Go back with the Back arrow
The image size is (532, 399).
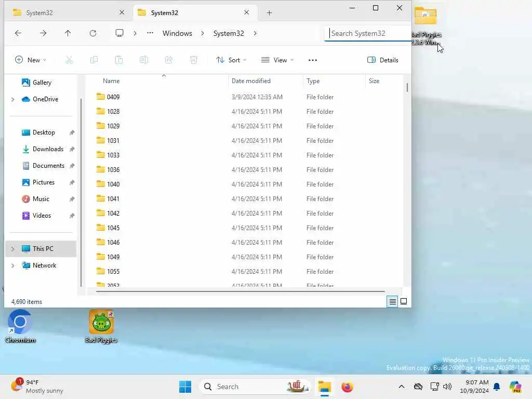18,33
